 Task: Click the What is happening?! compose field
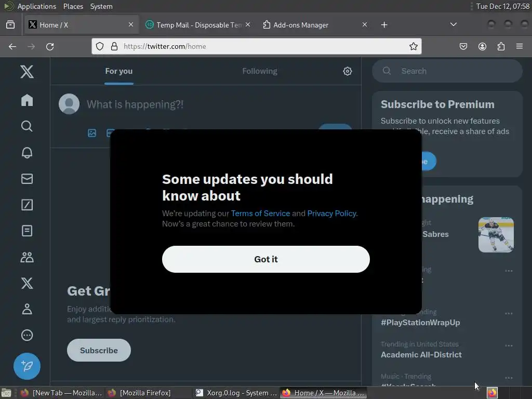(135, 104)
